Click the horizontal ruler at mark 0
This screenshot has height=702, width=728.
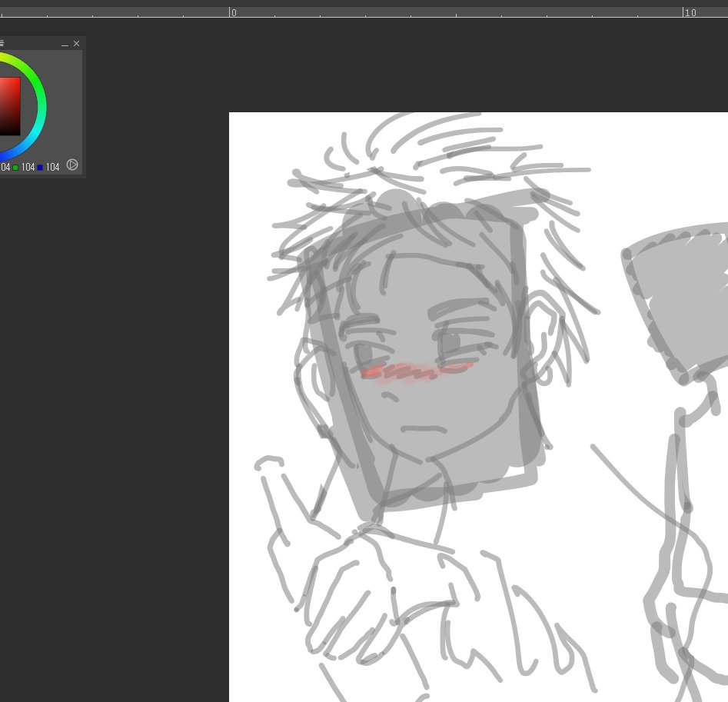click(x=234, y=12)
